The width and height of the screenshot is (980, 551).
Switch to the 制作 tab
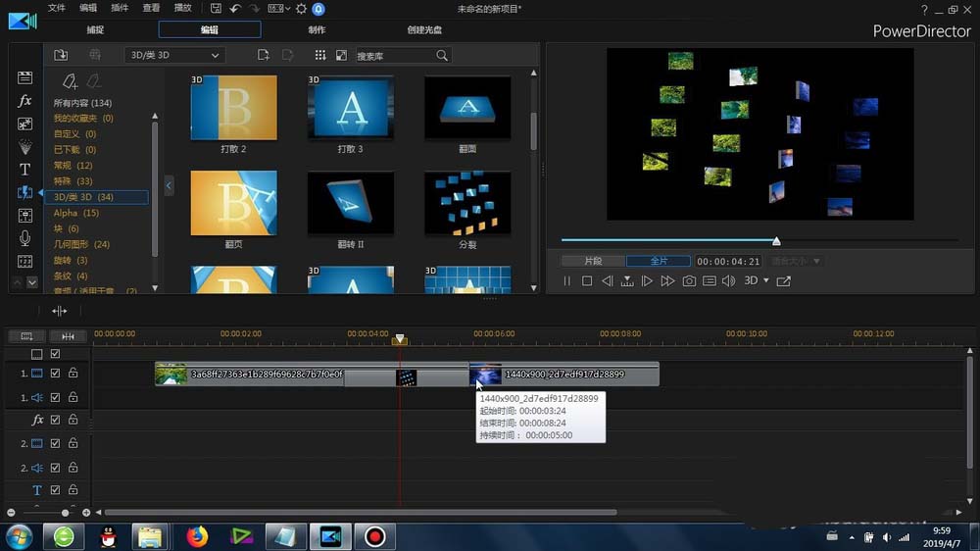317,29
